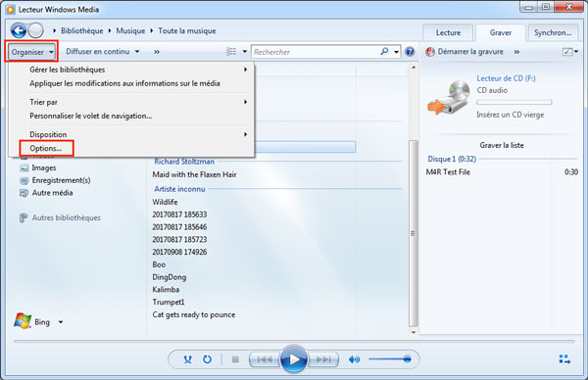Select the Enregistrement(s) icon
This screenshot has width=588, height=380.
pyautogui.click(x=24, y=180)
